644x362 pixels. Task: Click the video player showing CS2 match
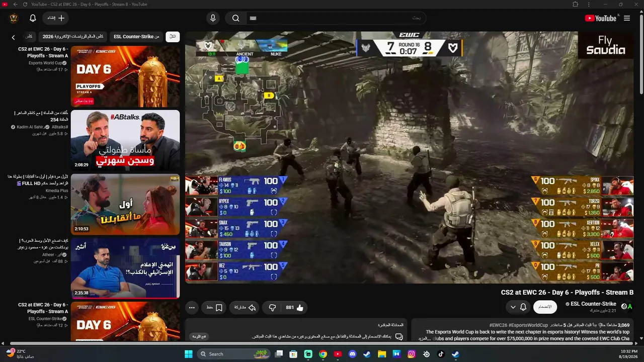(x=409, y=157)
